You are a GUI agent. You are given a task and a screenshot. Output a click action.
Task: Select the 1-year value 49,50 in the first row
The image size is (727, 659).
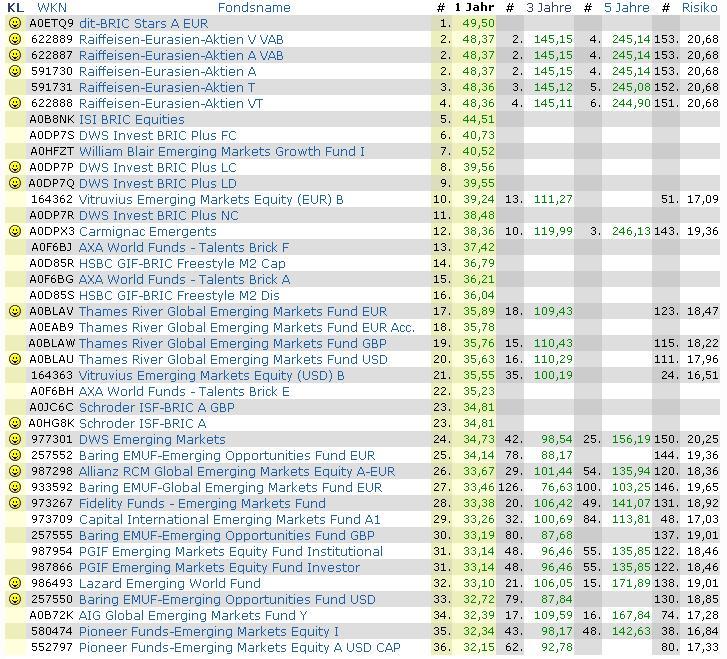coord(478,23)
